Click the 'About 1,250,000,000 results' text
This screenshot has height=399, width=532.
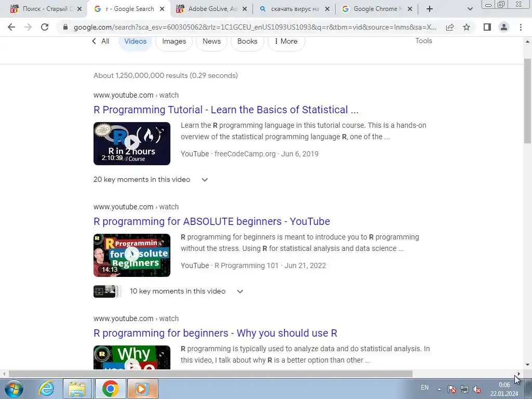tap(166, 75)
